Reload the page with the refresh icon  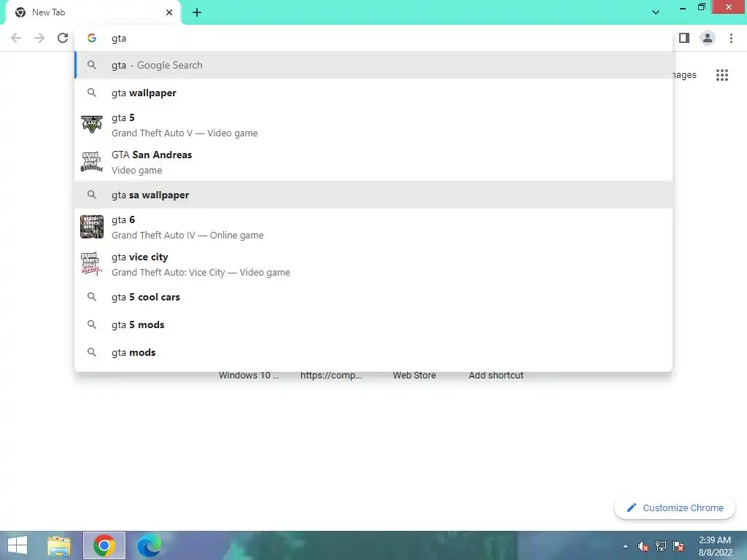(63, 38)
